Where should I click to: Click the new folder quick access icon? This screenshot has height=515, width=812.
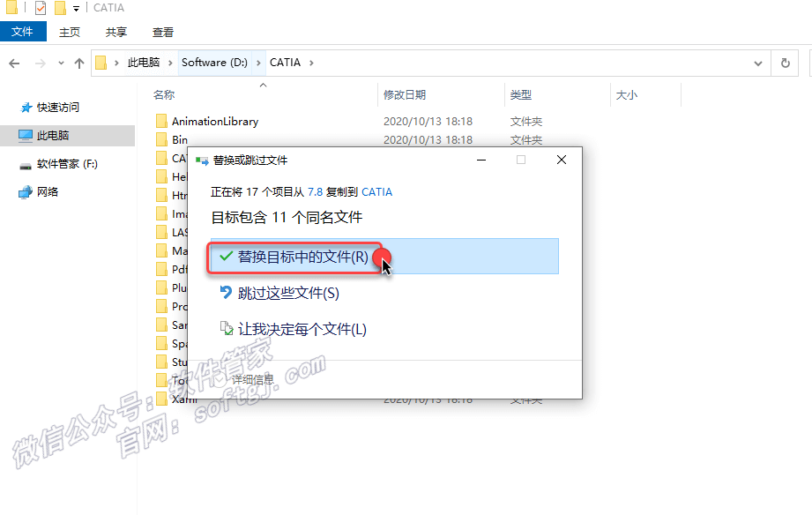pos(60,8)
